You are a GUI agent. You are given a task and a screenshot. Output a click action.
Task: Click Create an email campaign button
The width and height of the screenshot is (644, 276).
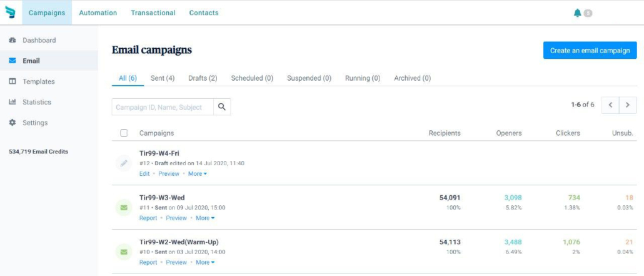click(x=590, y=50)
